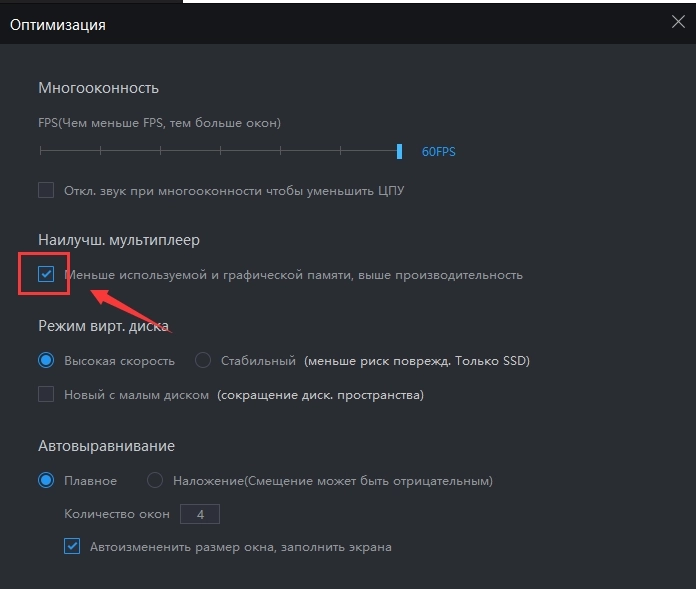Click the 60FPS value label
696x589 pixels.
[x=438, y=152]
